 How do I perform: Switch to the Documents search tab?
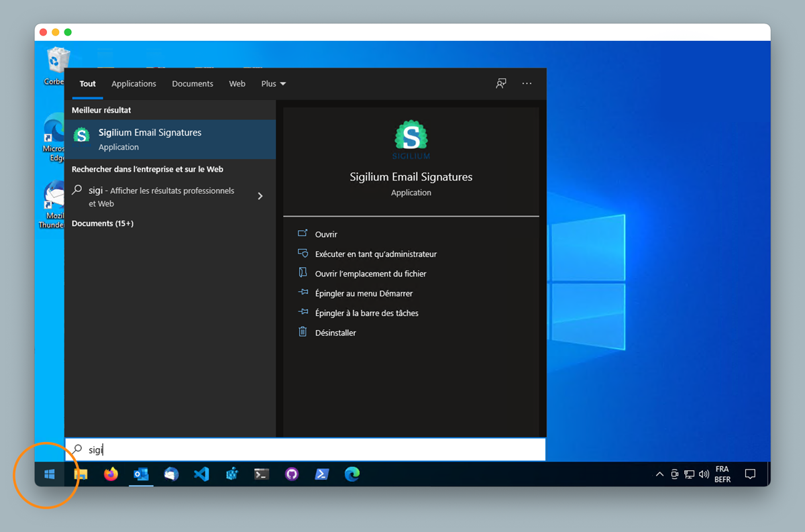[193, 83]
